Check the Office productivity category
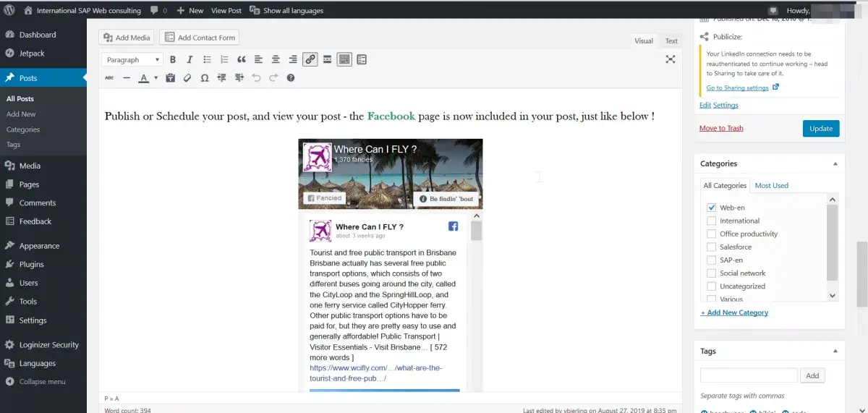Image resolution: width=868 pixels, height=413 pixels. click(712, 234)
